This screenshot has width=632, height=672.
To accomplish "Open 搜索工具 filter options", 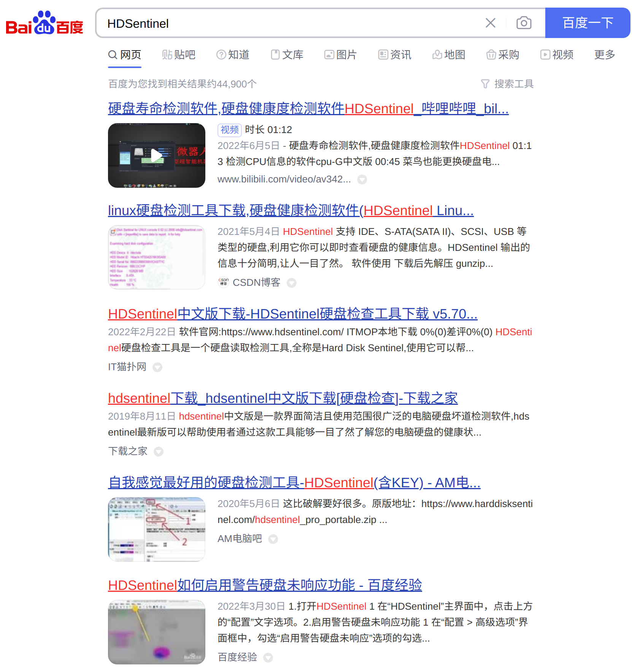I will (507, 84).
